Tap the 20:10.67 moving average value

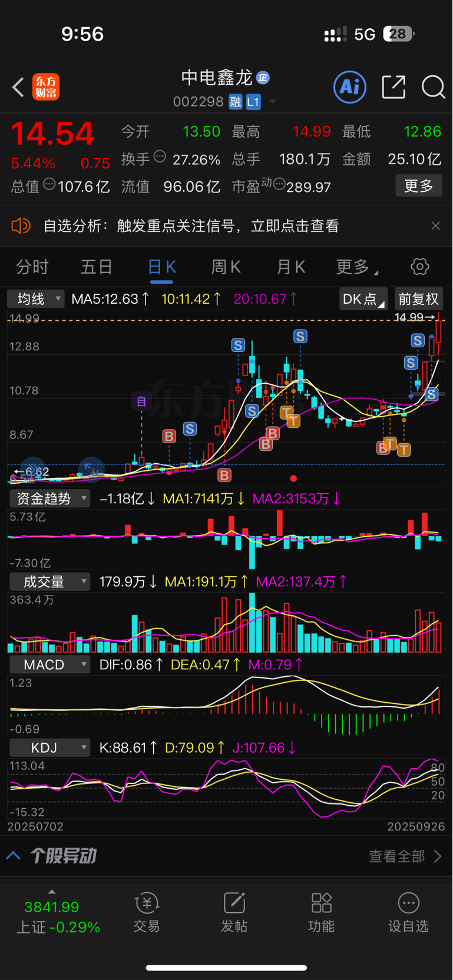click(x=266, y=299)
